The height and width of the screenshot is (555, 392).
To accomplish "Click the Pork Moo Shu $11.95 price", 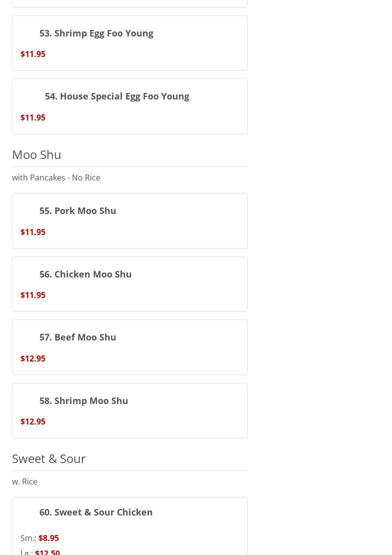I will point(33,232).
